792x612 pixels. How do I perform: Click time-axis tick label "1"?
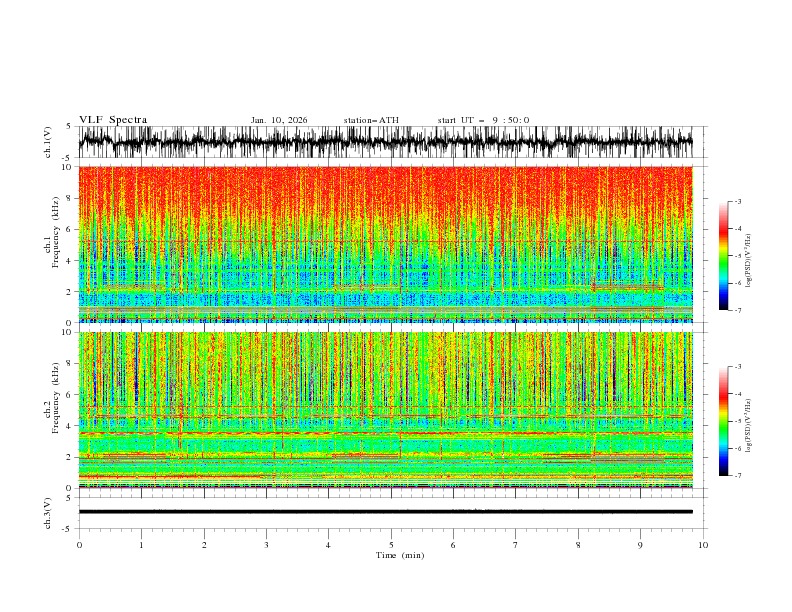[141, 545]
